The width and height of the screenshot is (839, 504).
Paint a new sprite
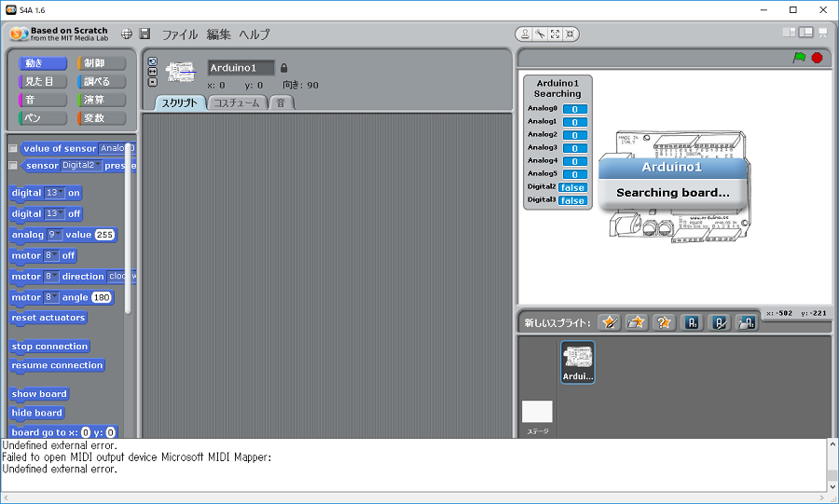tap(610, 322)
